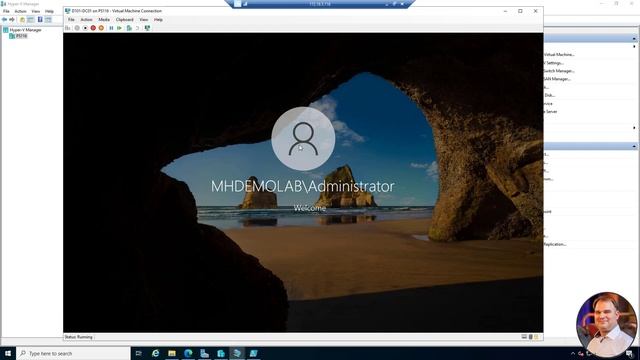Click the Show/Hide Action Pane icon

pos(48,19)
